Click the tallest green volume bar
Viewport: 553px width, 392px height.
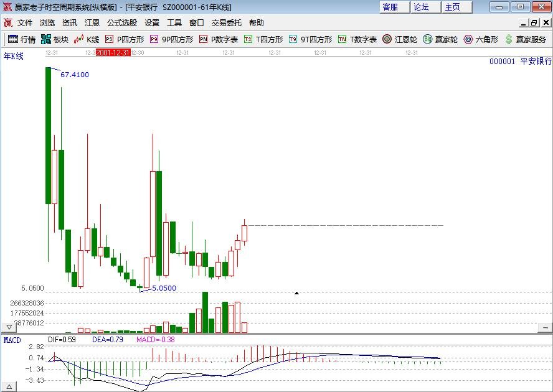[x=205, y=312]
